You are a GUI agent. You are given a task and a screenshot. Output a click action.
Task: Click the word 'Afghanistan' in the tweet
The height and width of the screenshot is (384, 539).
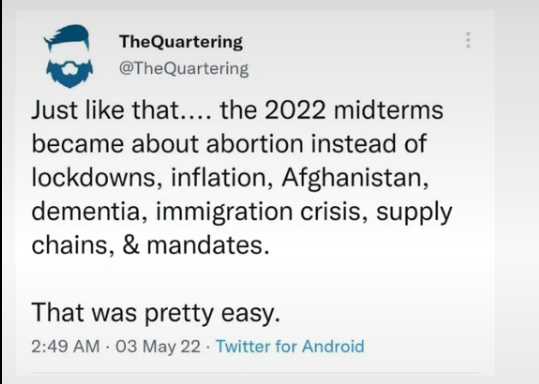[355, 178]
